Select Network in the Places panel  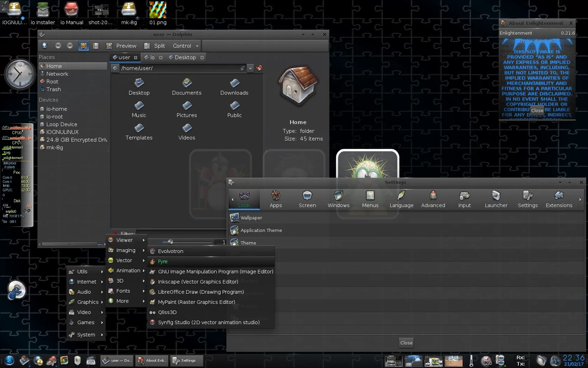point(73,74)
